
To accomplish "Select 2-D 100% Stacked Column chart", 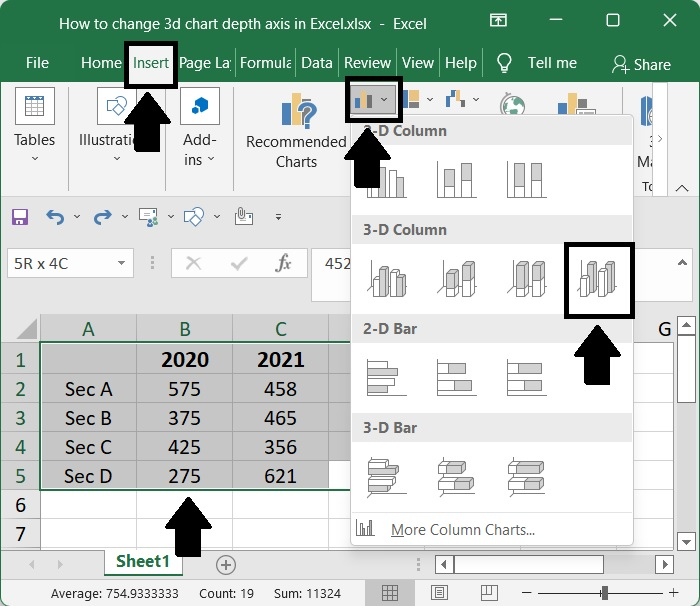I will tap(527, 180).
